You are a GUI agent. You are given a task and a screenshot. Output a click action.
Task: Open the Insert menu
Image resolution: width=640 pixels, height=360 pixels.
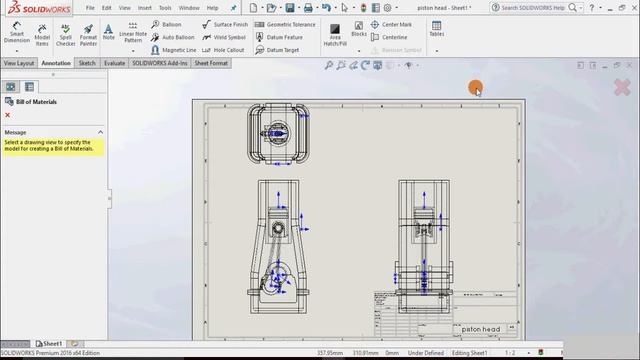coord(144,8)
